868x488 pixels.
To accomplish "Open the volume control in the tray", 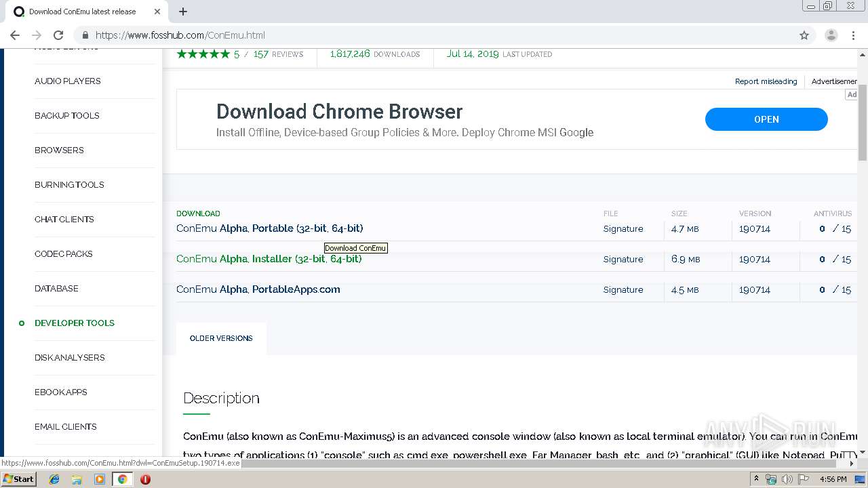I will (x=787, y=479).
